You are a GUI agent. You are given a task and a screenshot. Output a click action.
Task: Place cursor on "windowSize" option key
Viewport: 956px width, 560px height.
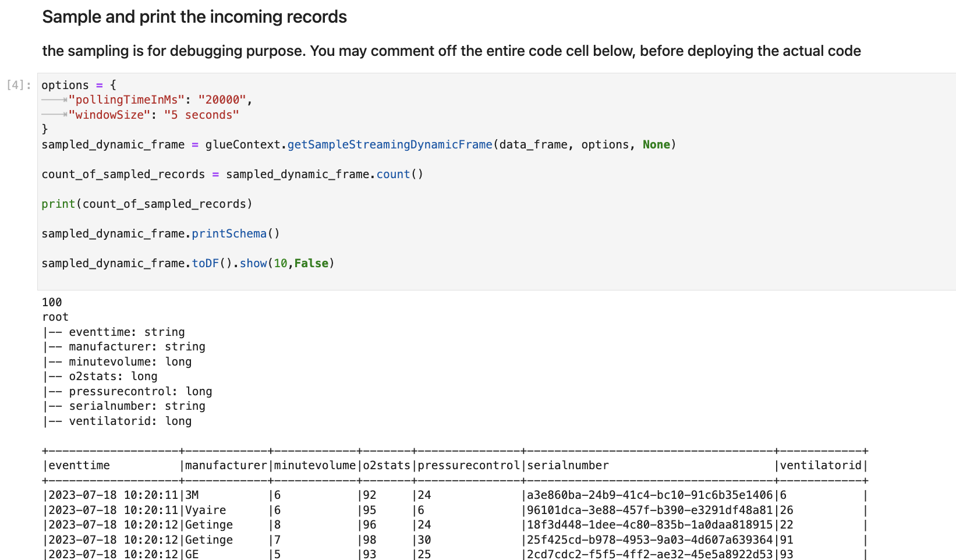(x=109, y=115)
